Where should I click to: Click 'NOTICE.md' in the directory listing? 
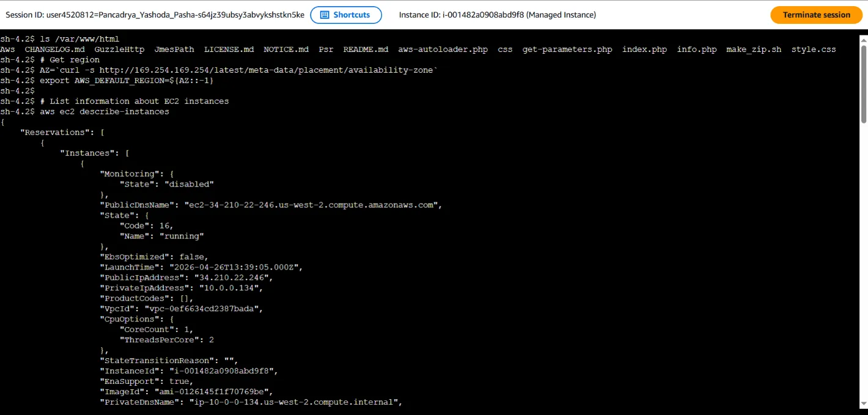pyautogui.click(x=286, y=50)
